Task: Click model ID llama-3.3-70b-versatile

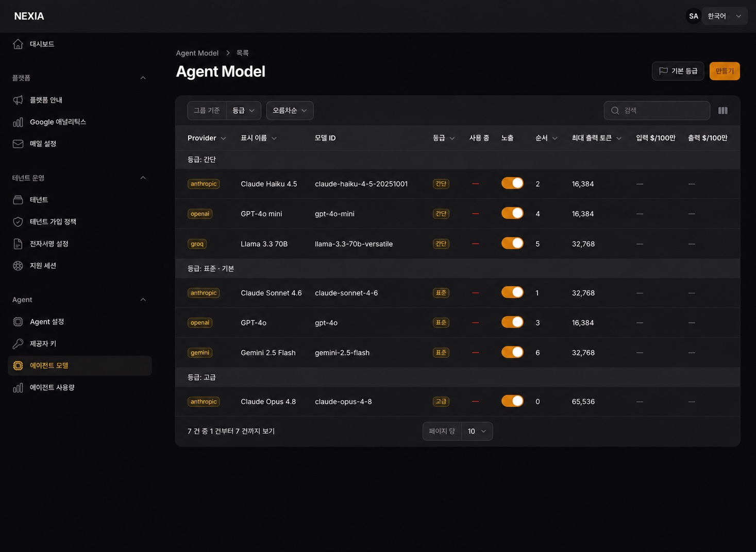Action: point(354,244)
